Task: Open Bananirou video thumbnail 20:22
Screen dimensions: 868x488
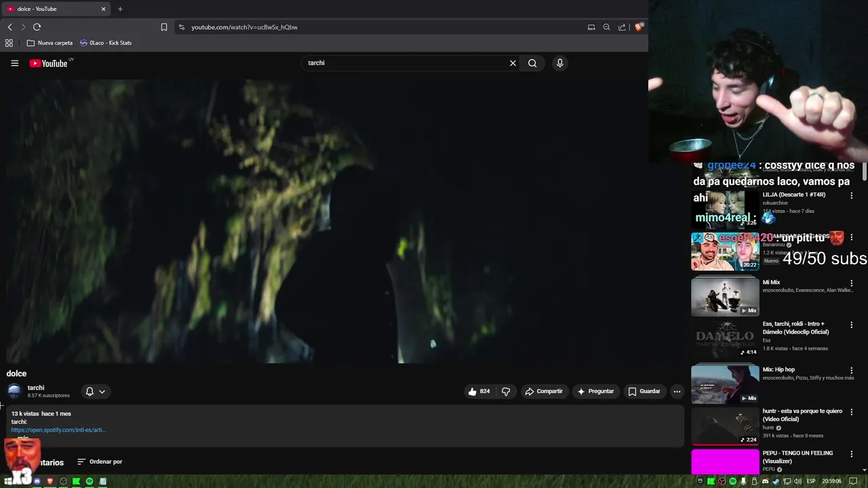Action: point(725,251)
